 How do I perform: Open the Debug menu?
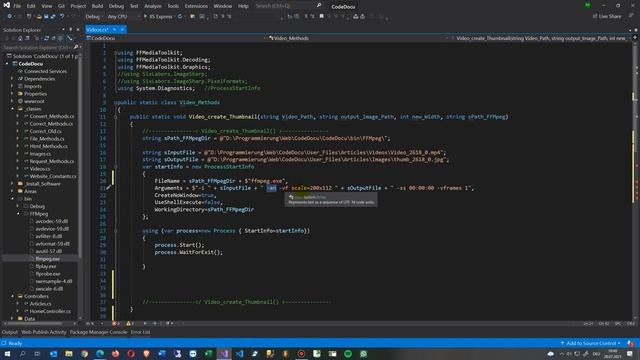(x=116, y=6)
